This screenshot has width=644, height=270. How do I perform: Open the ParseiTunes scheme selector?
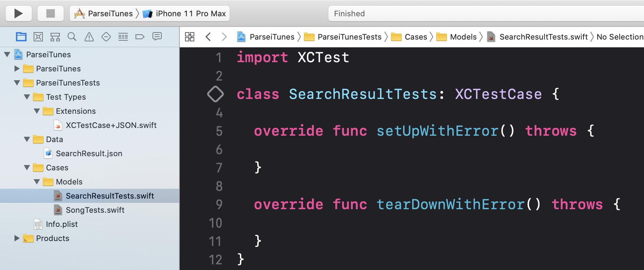click(x=103, y=13)
